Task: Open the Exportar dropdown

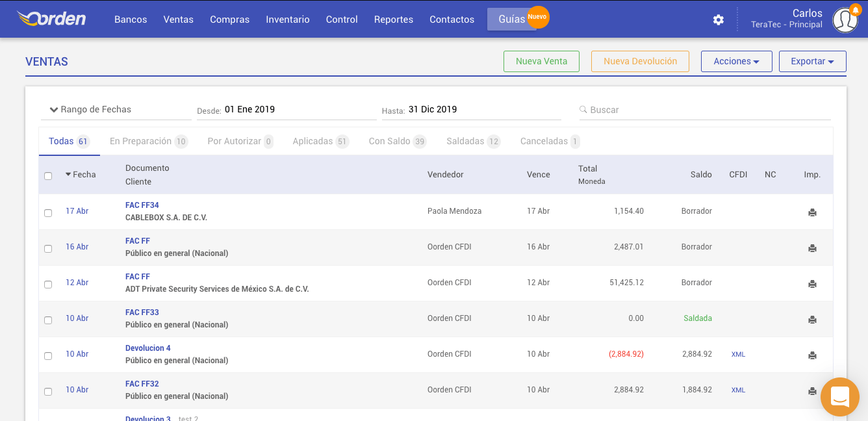Action: [x=812, y=61]
